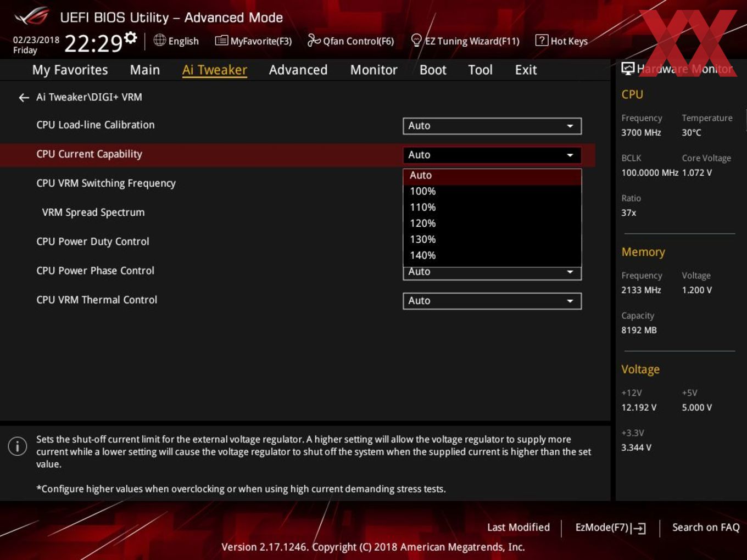
Task: Click the info icon beside help text
Action: point(18,446)
